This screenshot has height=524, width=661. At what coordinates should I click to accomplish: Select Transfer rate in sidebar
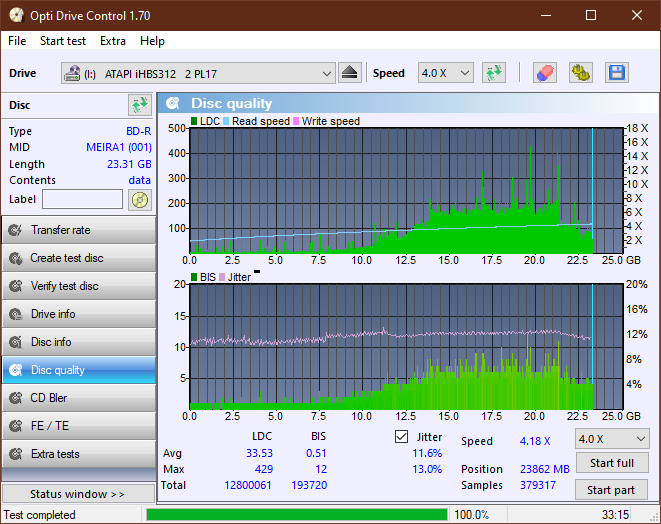coord(79,230)
